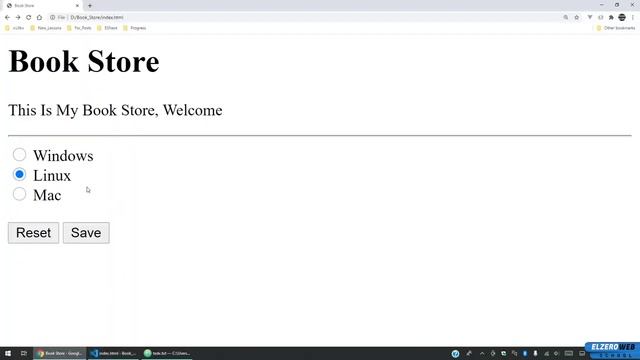Click the Reset button
This screenshot has height=360, width=640.
click(33, 233)
